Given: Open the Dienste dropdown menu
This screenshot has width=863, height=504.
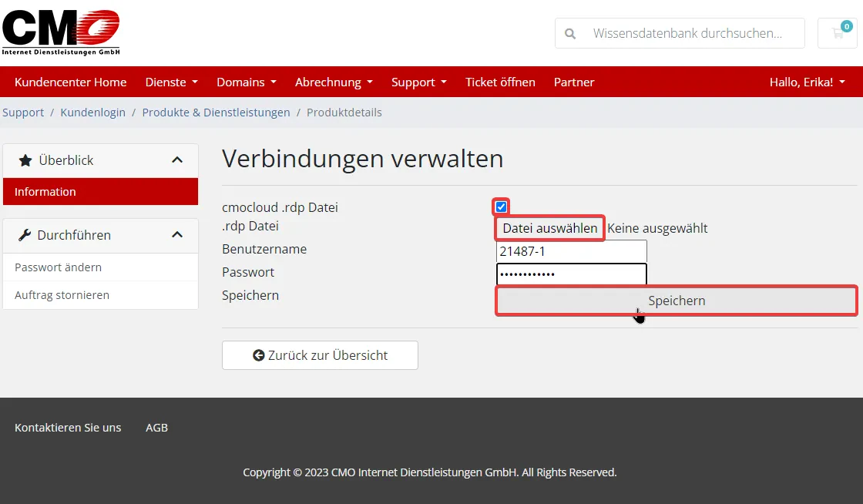Looking at the screenshot, I should (171, 82).
